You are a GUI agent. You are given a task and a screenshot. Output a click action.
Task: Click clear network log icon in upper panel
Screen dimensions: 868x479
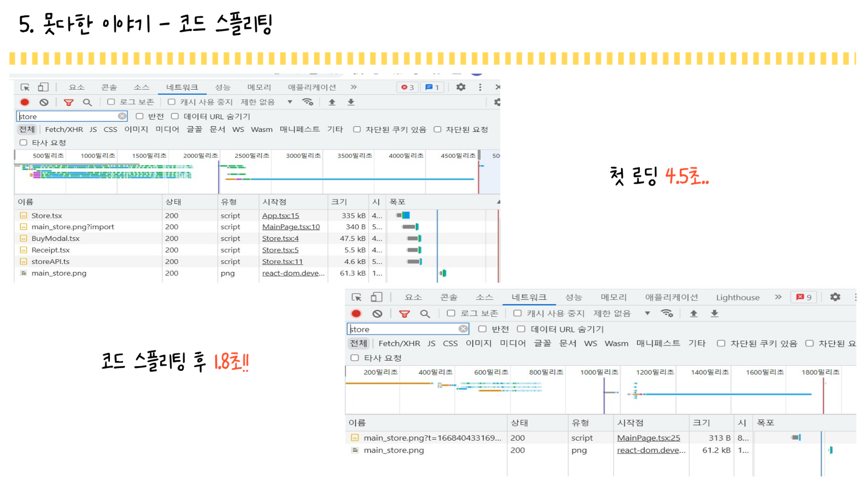44,102
